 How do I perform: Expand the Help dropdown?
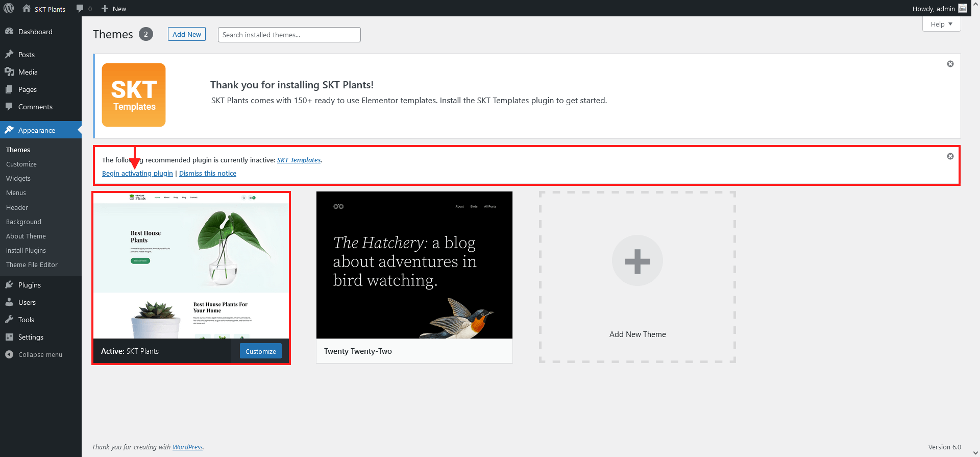942,24
